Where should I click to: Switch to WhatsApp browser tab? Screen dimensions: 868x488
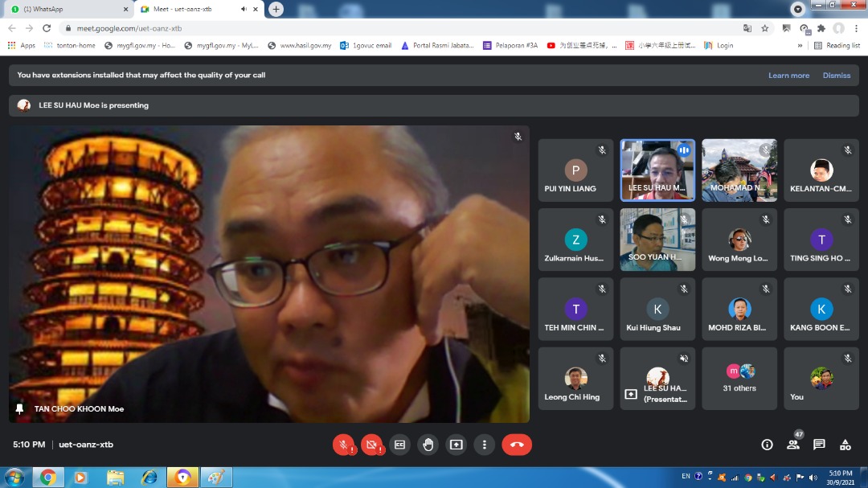pyautogui.click(x=68, y=9)
